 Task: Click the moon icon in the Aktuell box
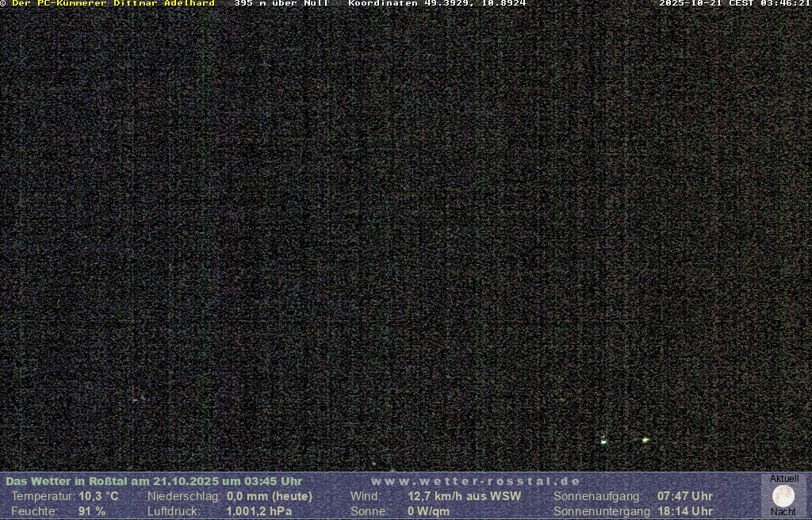(783, 496)
